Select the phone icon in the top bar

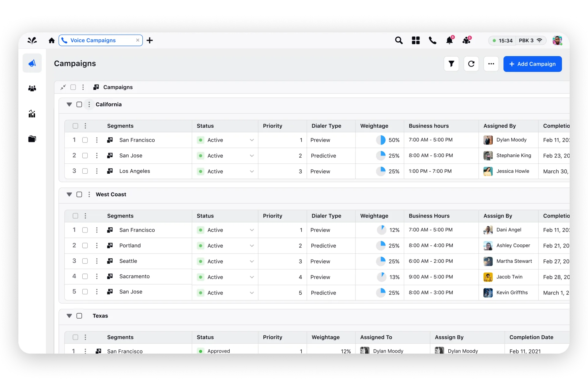coord(432,40)
